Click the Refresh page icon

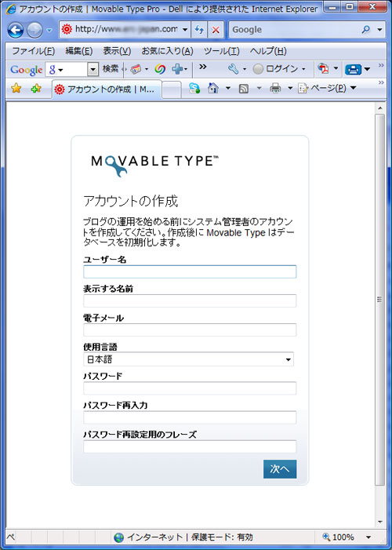click(x=199, y=30)
